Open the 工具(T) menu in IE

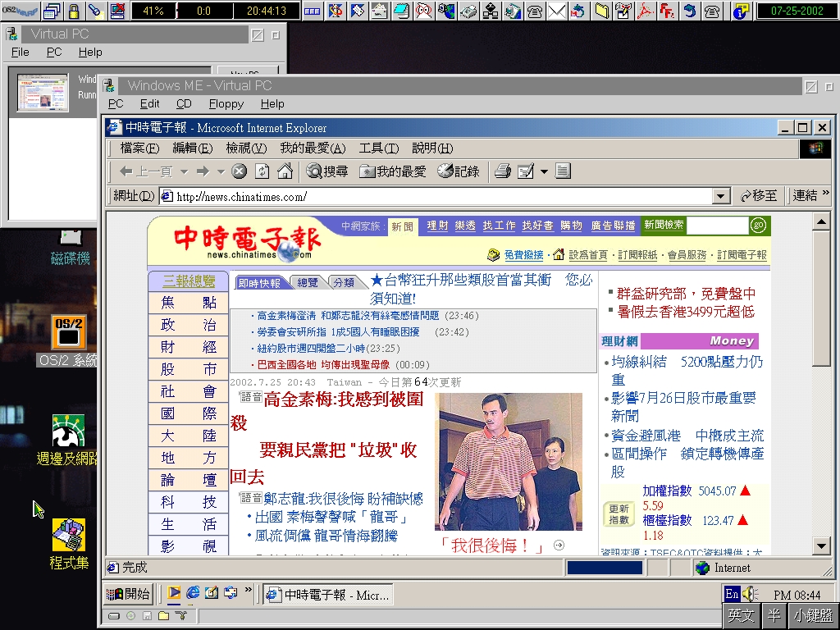pos(379,148)
